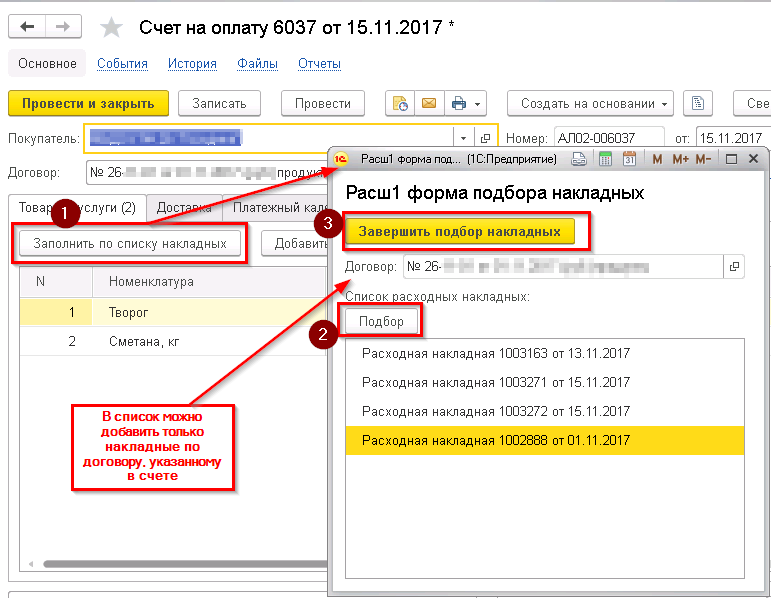The height and width of the screenshot is (598, 771).
Task: Select Расходная накладная 1003163 от 13.11.2017
Action: (x=496, y=354)
